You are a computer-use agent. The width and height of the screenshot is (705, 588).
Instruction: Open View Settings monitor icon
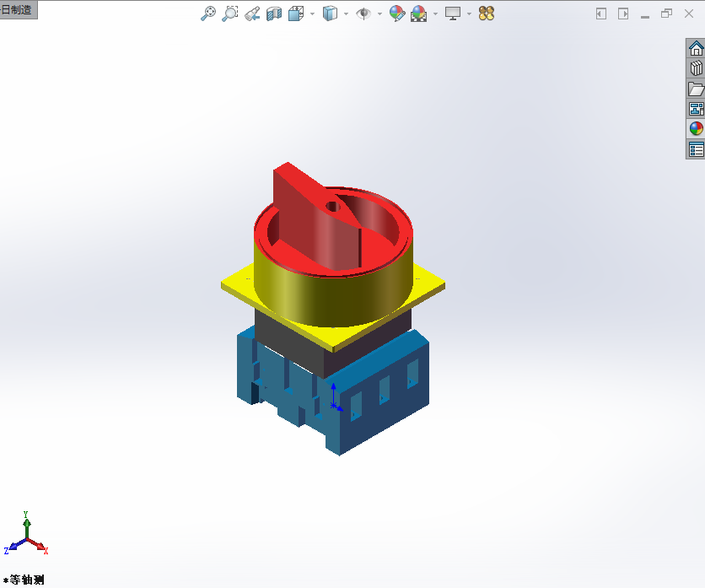[x=453, y=13]
